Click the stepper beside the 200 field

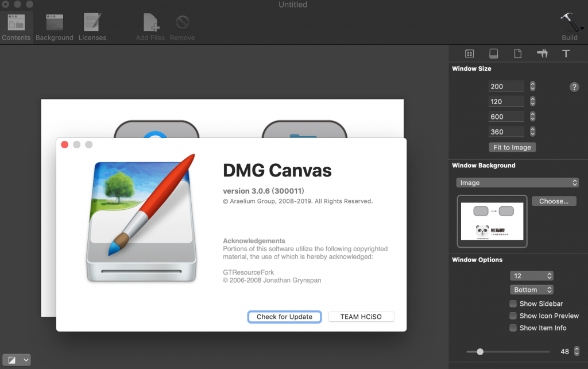click(x=532, y=86)
